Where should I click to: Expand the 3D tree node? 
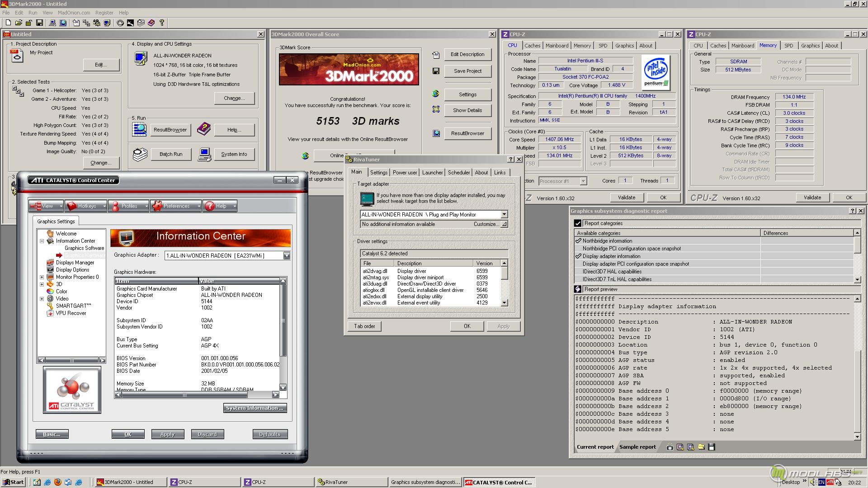click(x=42, y=284)
